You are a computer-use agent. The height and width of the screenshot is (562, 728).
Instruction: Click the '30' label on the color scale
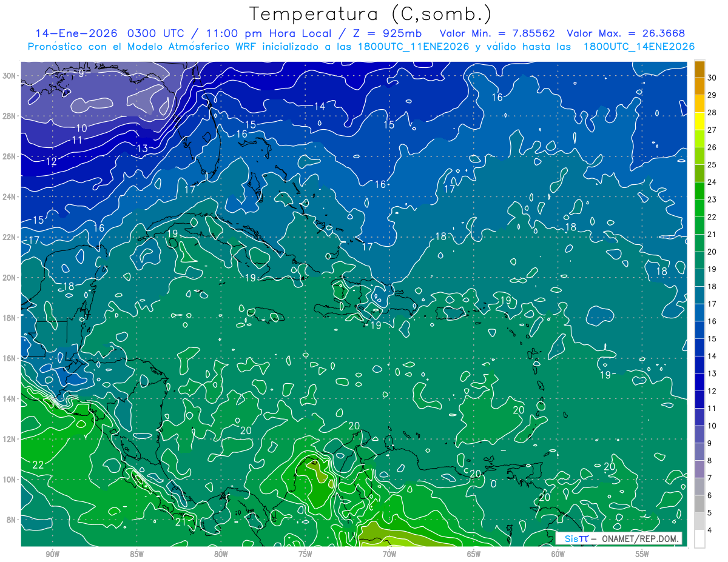(712, 78)
